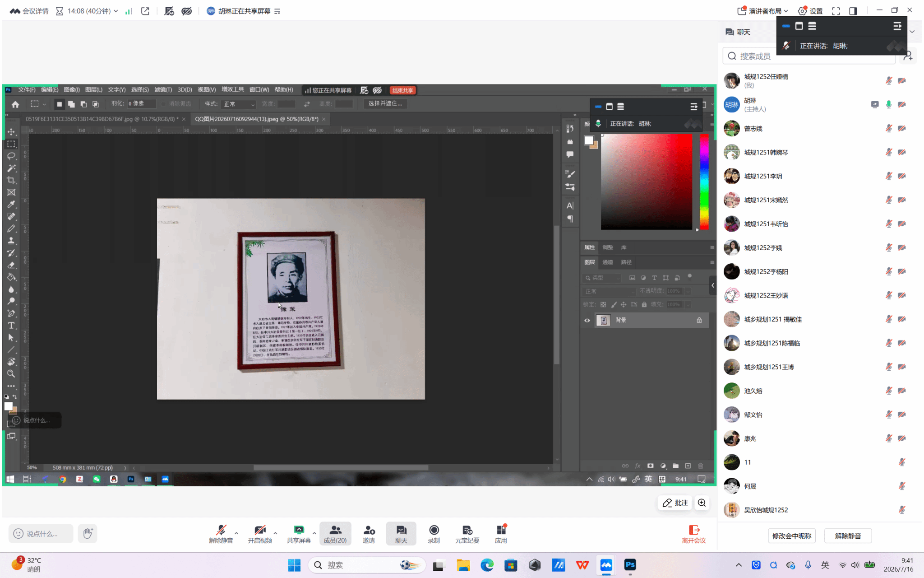Click 选择并遮住 in Photoshop options bar

tap(385, 104)
